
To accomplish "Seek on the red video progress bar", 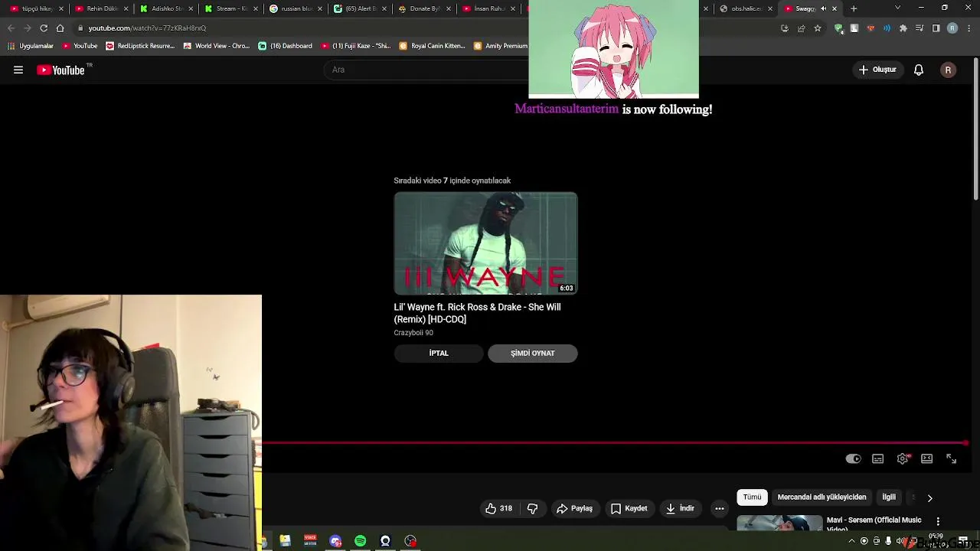I will point(613,442).
